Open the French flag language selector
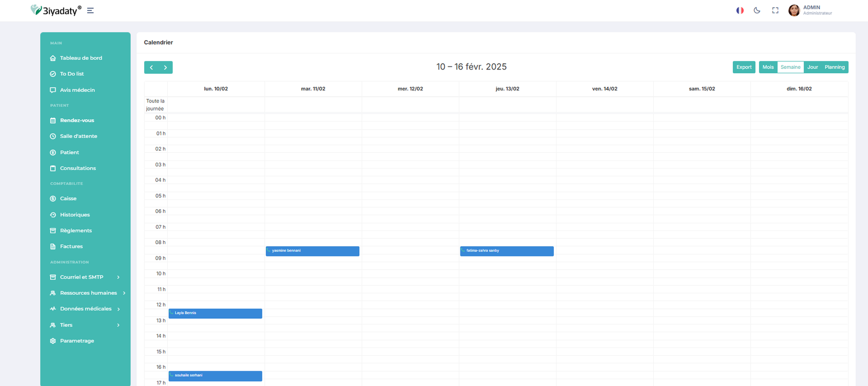Viewport: 868px width, 386px height. (739, 10)
